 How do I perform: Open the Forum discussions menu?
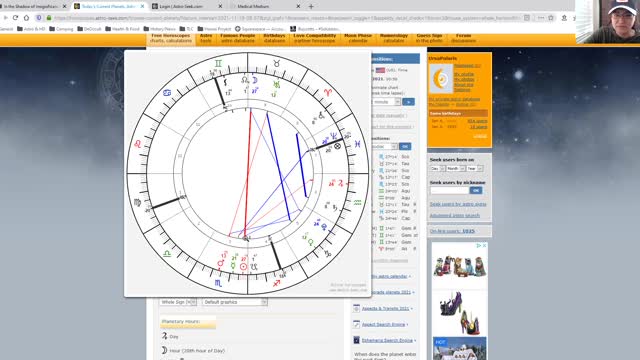point(463,38)
